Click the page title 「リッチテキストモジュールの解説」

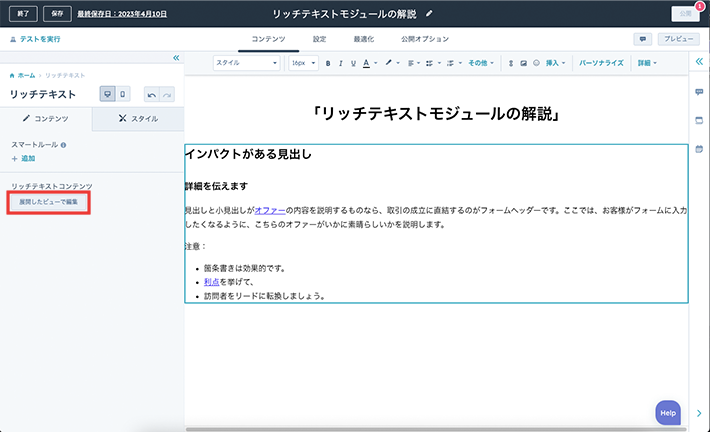(x=437, y=113)
